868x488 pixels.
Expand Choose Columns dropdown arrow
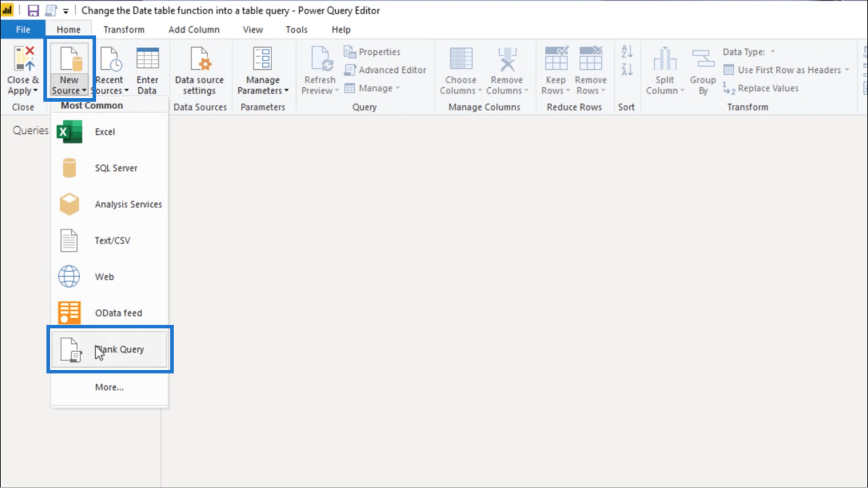tap(479, 91)
